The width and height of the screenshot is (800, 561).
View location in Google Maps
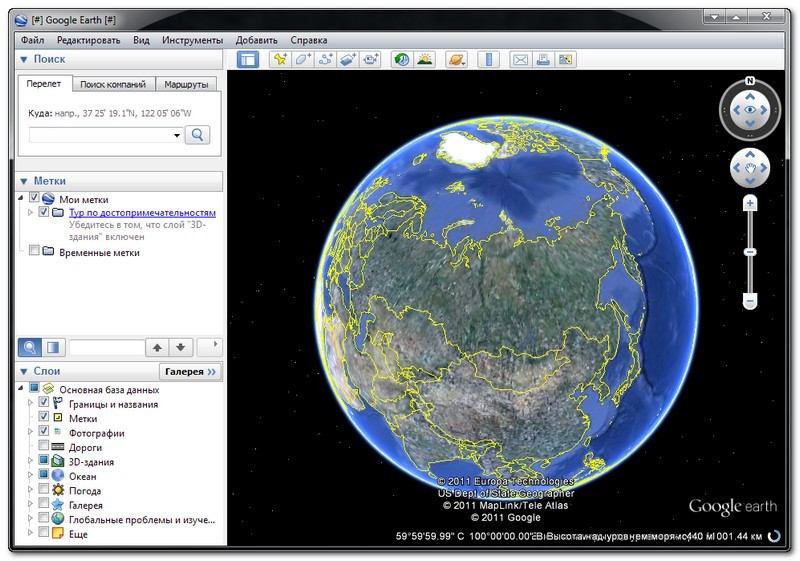point(565,60)
